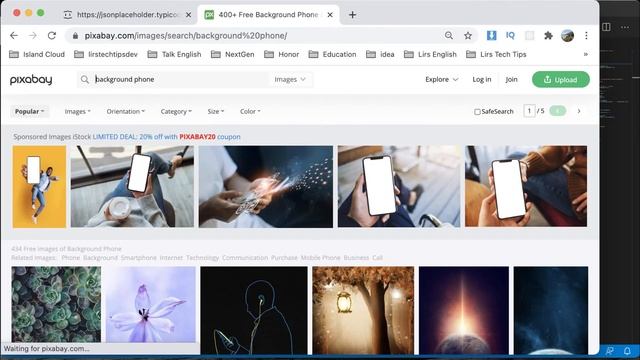
Task: Open the green succulents image
Action: click(x=56, y=304)
